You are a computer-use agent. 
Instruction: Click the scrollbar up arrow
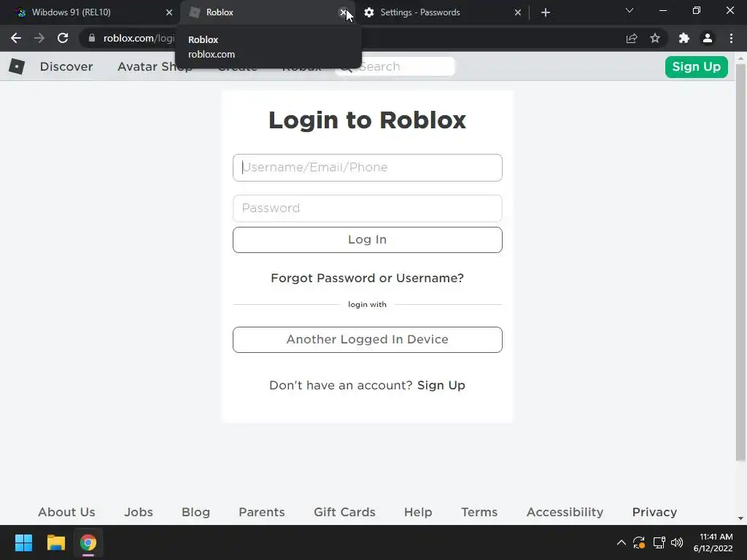(x=740, y=58)
